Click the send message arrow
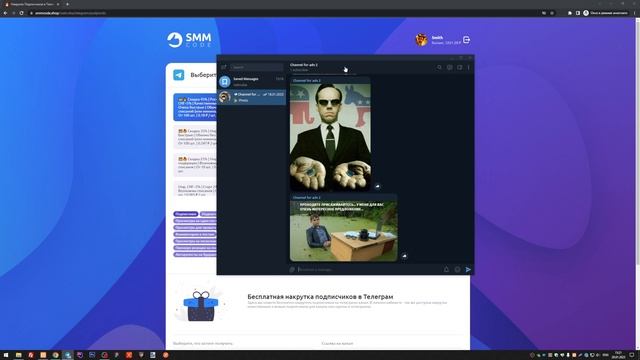640x360 pixels. (x=468, y=269)
